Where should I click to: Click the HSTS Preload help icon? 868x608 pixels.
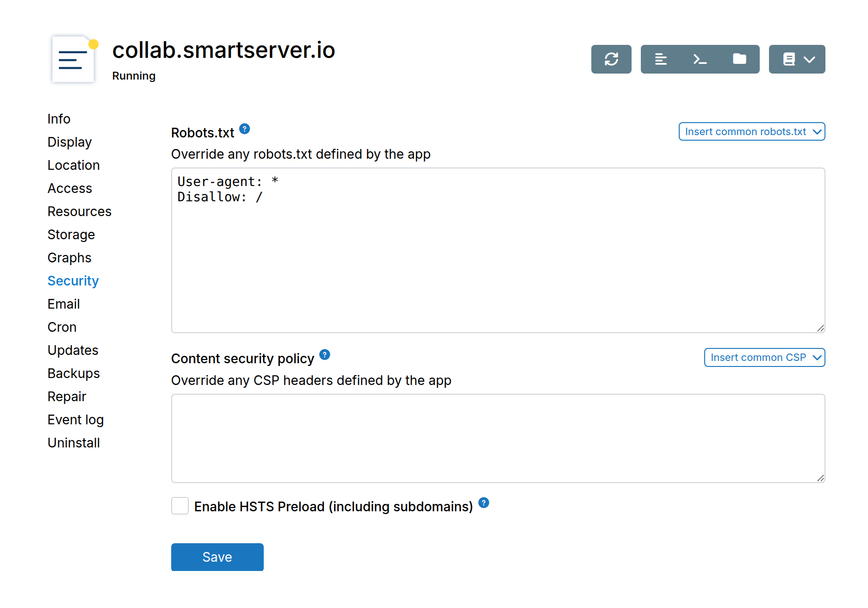pos(484,503)
